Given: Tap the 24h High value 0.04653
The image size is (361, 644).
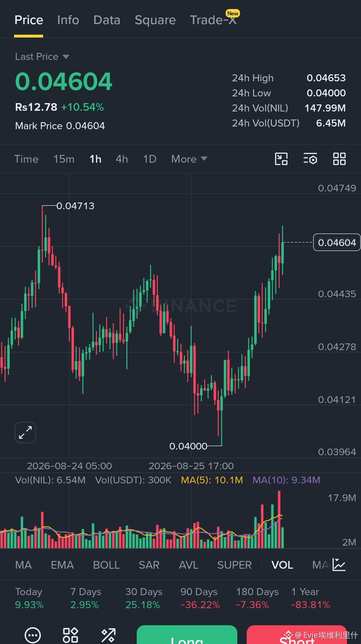Looking at the screenshot, I should (x=326, y=78).
